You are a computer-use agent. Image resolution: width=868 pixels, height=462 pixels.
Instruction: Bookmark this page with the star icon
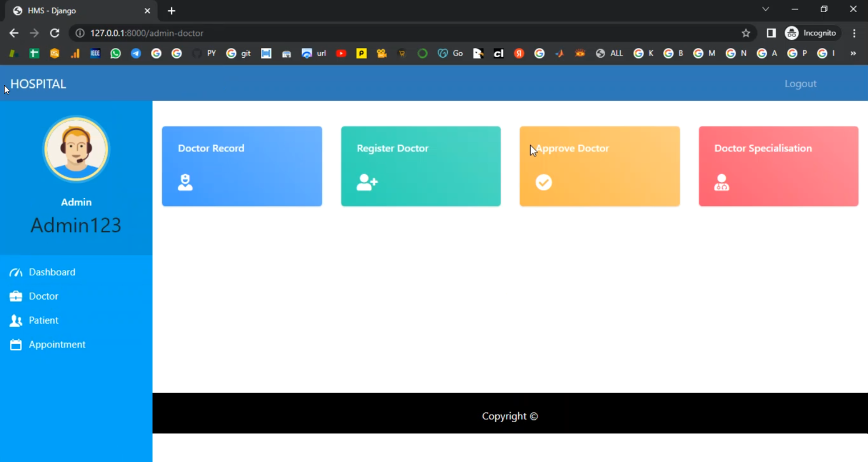pyautogui.click(x=746, y=33)
